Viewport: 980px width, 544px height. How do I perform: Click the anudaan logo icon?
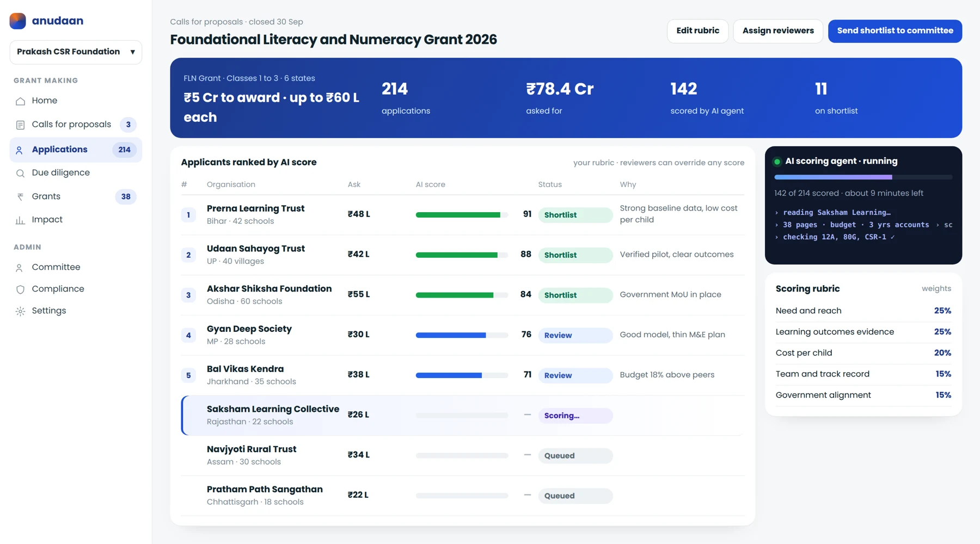click(x=18, y=21)
